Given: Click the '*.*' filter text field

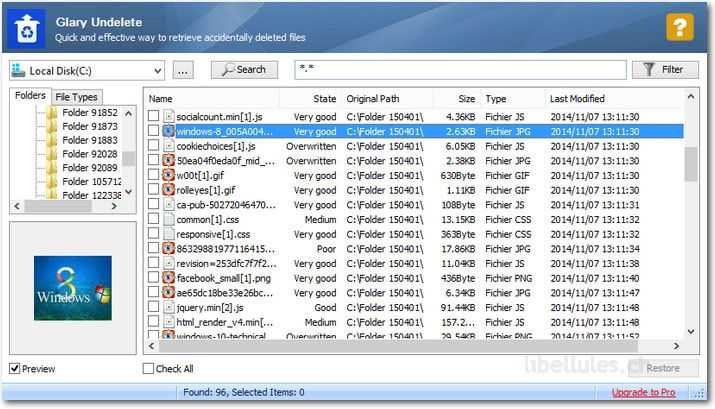Looking at the screenshot, I should (461, 69).
